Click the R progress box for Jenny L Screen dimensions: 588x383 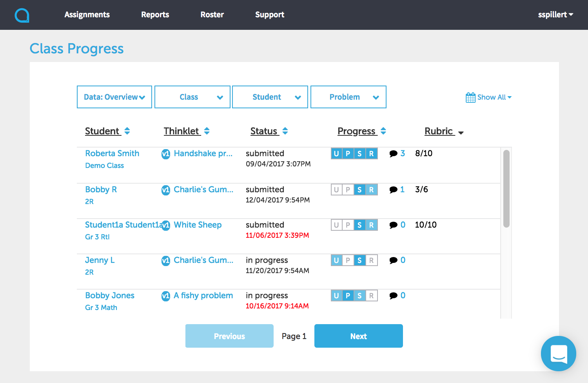371,260
